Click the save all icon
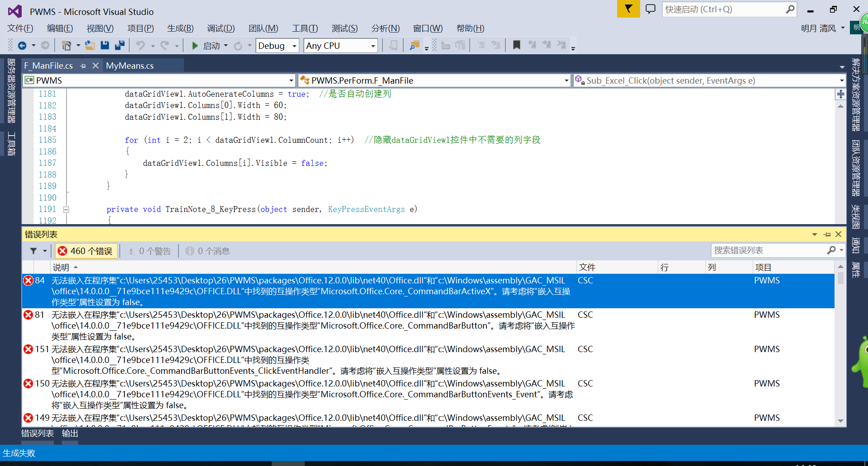 (120, 45)
